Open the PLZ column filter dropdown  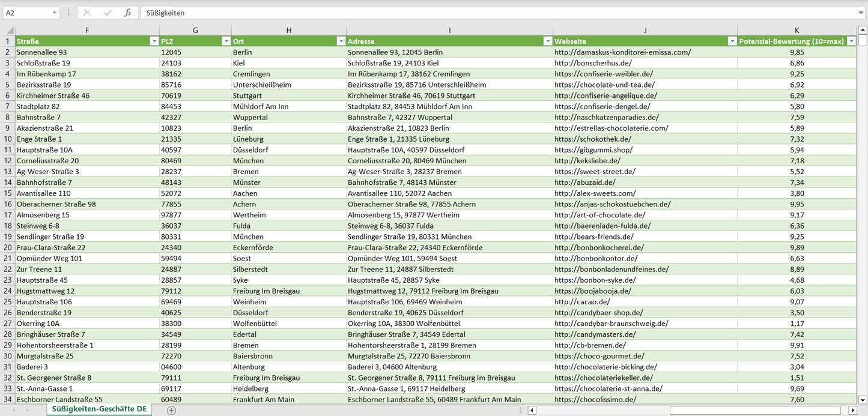coord(226,41)
